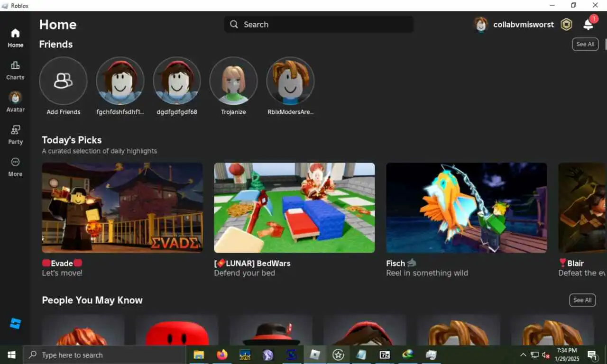Open the Windows Action Center notifications
Viewport: 607px width, 364px height.
tap(592, 355)
